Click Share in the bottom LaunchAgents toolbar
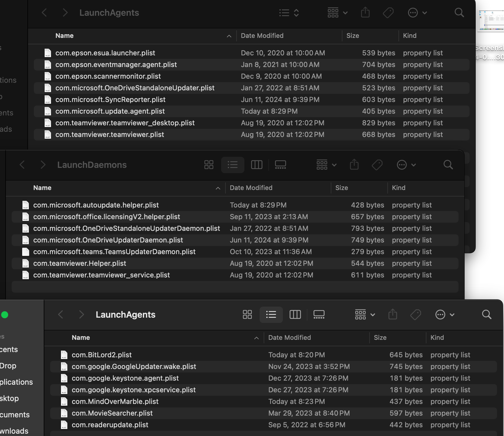 point(393,314)
